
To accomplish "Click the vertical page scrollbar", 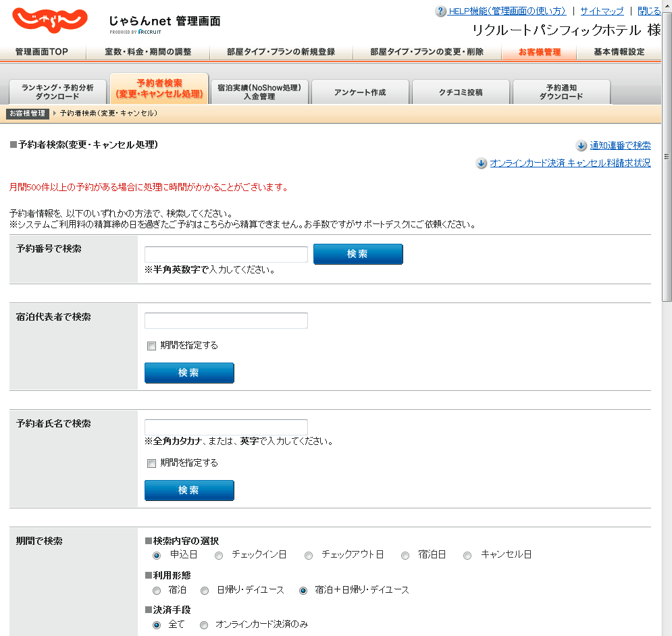I will pyautogui.click(x=667, y=157).
